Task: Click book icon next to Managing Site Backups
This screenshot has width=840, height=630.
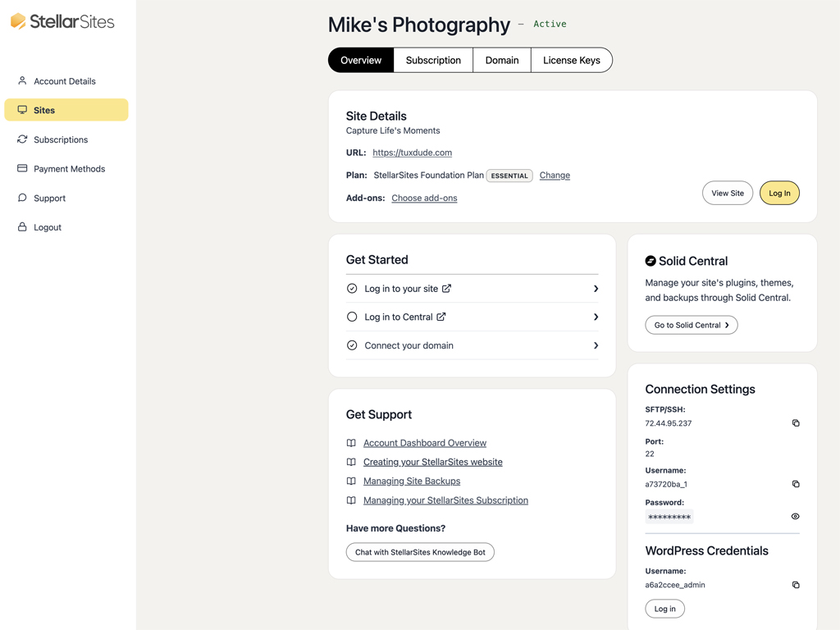Action: click(351, 481)
